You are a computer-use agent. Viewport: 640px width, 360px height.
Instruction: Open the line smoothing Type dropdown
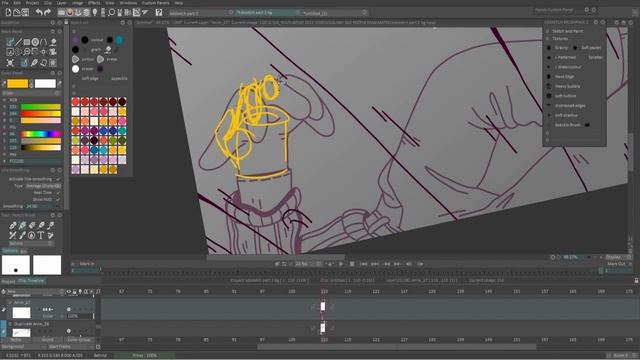point(43,186)
